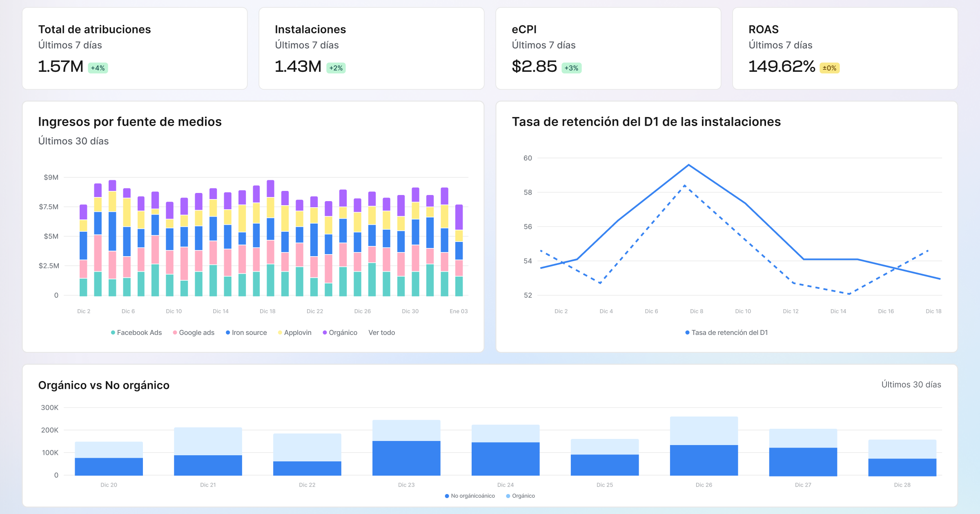980x514 pixels.
Task: Click the Dic 23 bar in organic chart
Action: (x=406, y=448)
